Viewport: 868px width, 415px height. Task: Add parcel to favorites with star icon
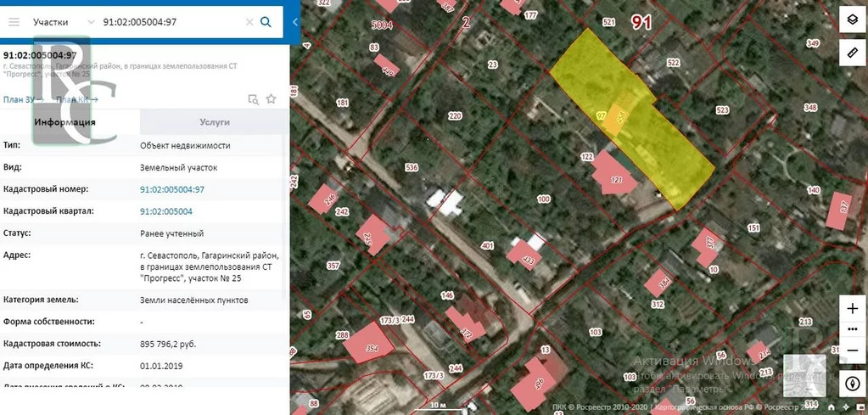point(271,99)
